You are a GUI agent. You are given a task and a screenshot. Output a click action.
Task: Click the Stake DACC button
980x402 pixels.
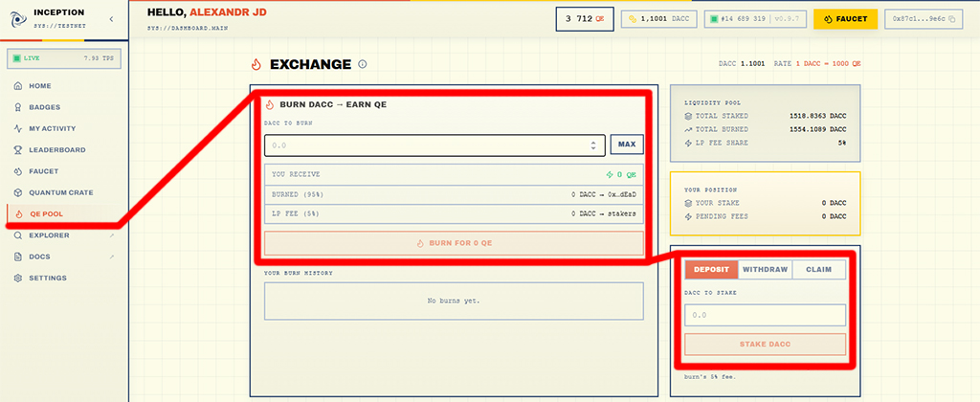[x=765, y=344]
